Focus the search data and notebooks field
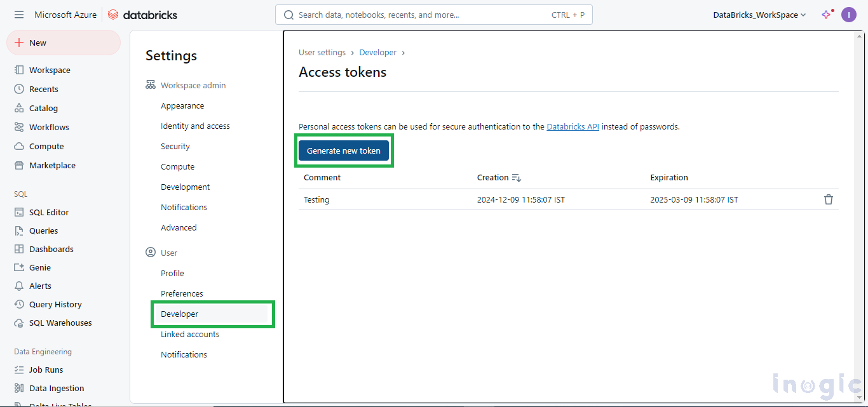The image size is (868, 407). (x=433, y=15)
